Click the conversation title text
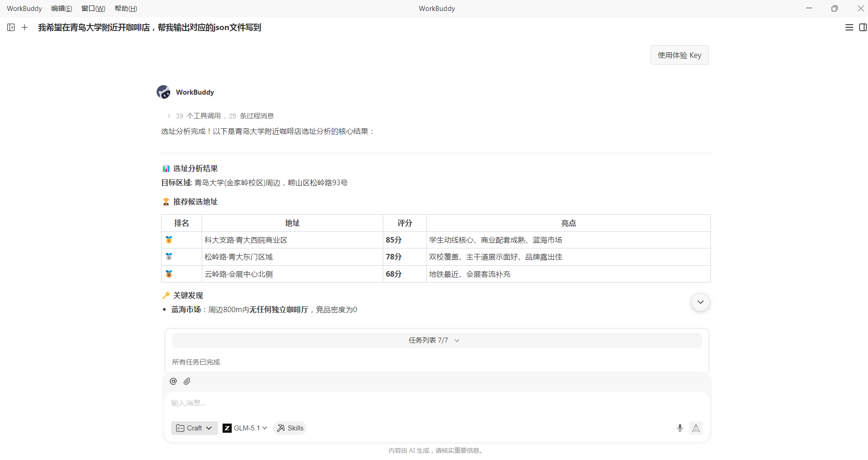The image size is (868, 460). [x=150, y=27]
